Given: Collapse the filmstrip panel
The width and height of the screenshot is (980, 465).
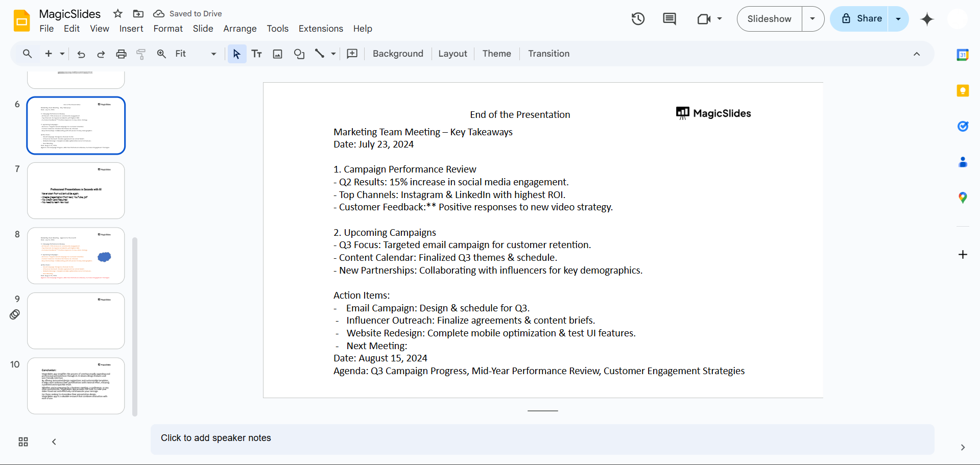Looking at the screenshot, I should (54, 442).
